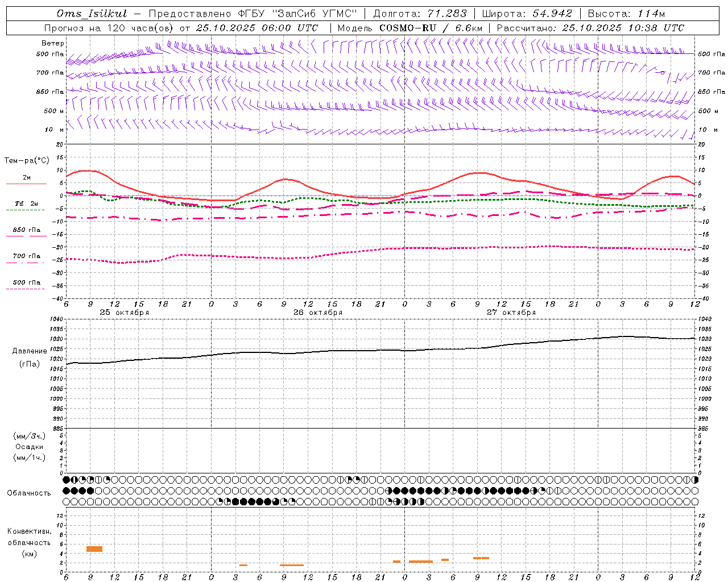Click the 26 октября date label
The width and height of the screenshot is (728, 582).
point(318,313)
